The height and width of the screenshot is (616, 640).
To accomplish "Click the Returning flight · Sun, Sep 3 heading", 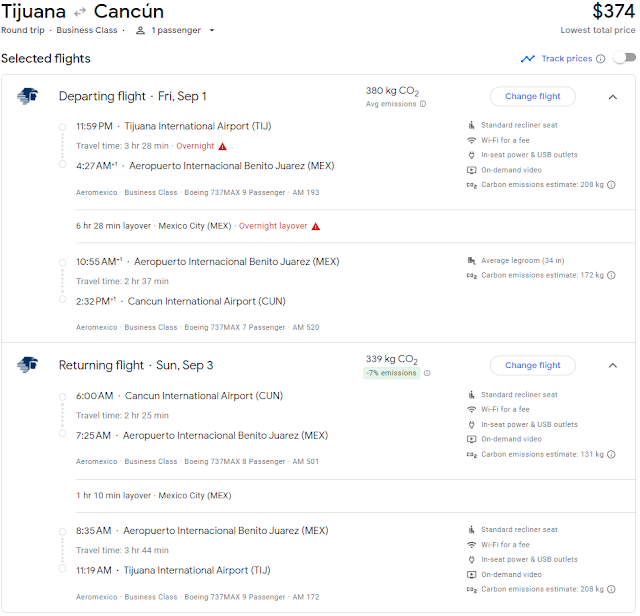I will (136, 366).
